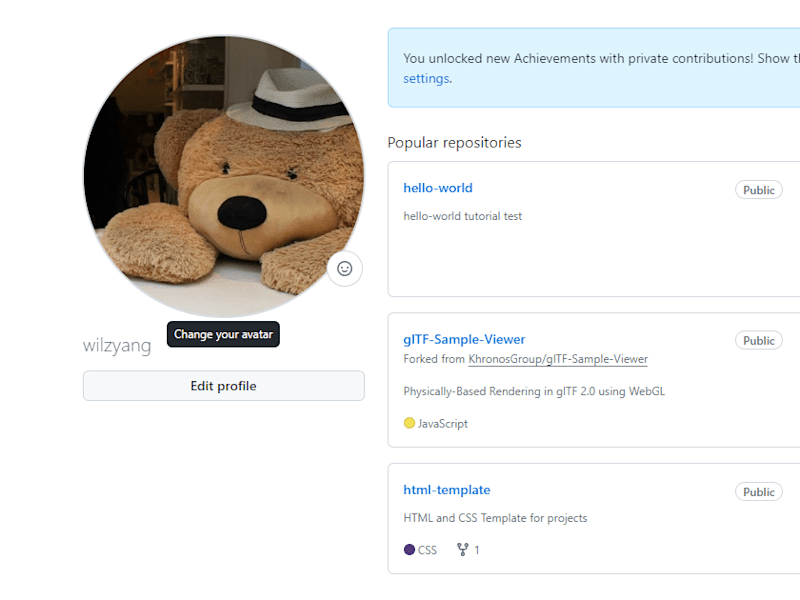
Task: Open the glTF-Sample-Viewer repository
Action: pyautogui.click(x=464, y=339)
